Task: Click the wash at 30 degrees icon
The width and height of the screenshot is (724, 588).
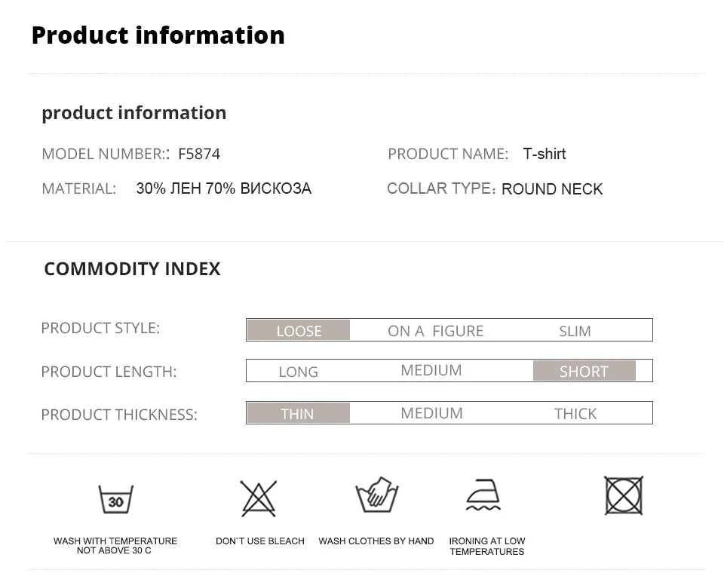Action: (x=115, y=499)
